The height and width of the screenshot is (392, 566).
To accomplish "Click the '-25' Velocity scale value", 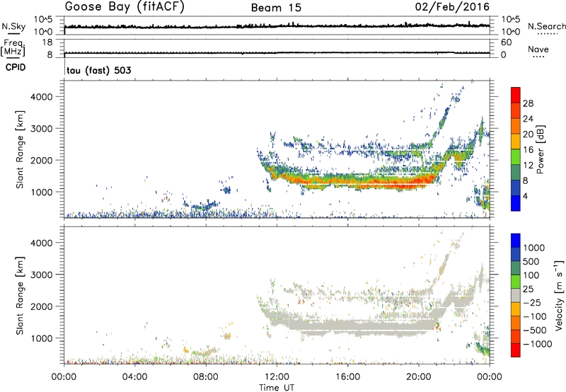I will [532, 302].
